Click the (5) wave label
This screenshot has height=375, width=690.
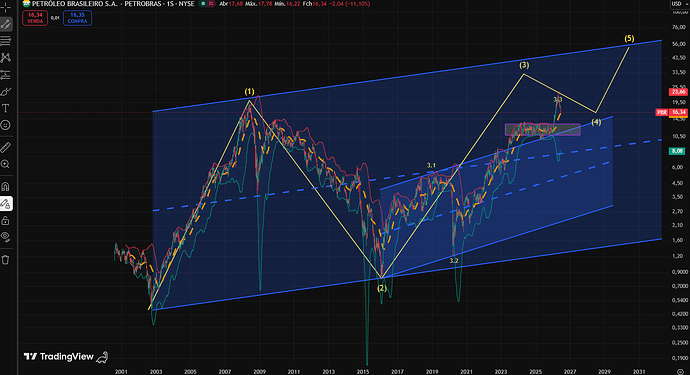point(629,38)
